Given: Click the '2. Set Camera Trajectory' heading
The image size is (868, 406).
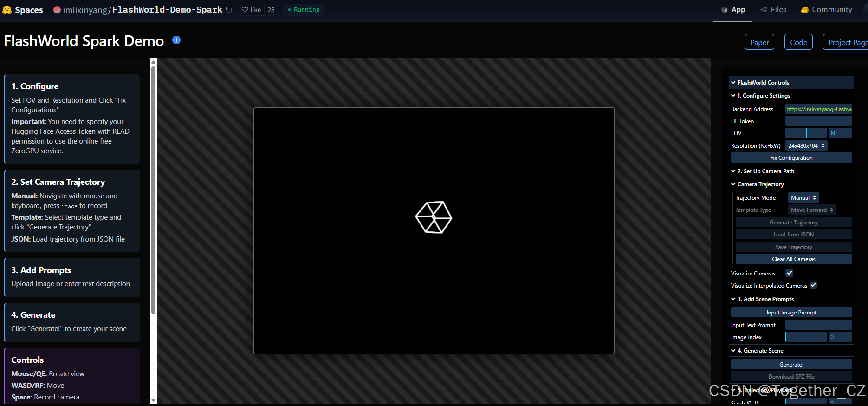Looking at the screenshot, I should click(x=58, y=182).
